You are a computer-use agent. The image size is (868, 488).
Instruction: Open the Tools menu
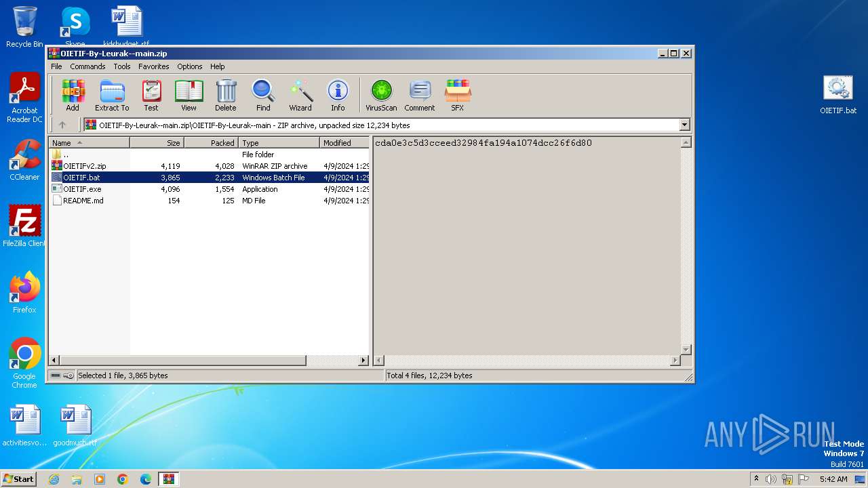point(122,66)
